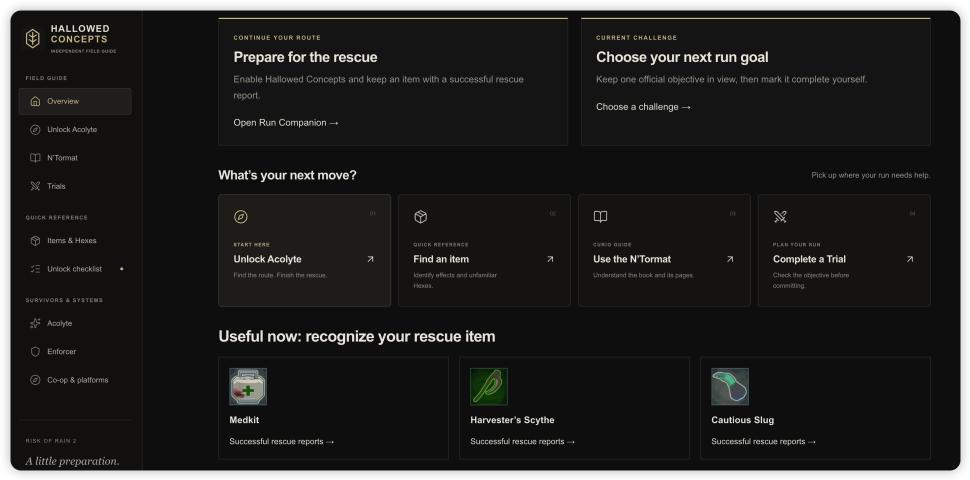Image resolution: width=970 pixels, height=480 pixels.
Task: Click the Items & Hexes cube icon
Action: (x=35, y=241)
